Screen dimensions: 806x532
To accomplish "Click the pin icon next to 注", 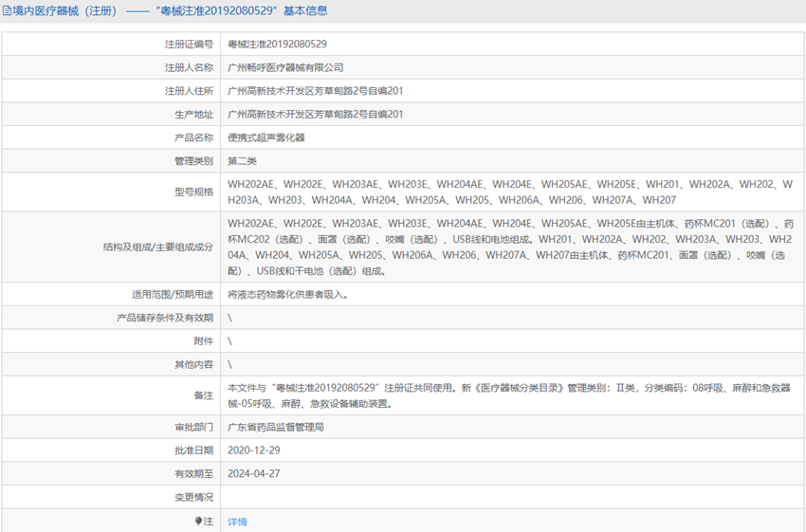I will [x=198, y=522].
